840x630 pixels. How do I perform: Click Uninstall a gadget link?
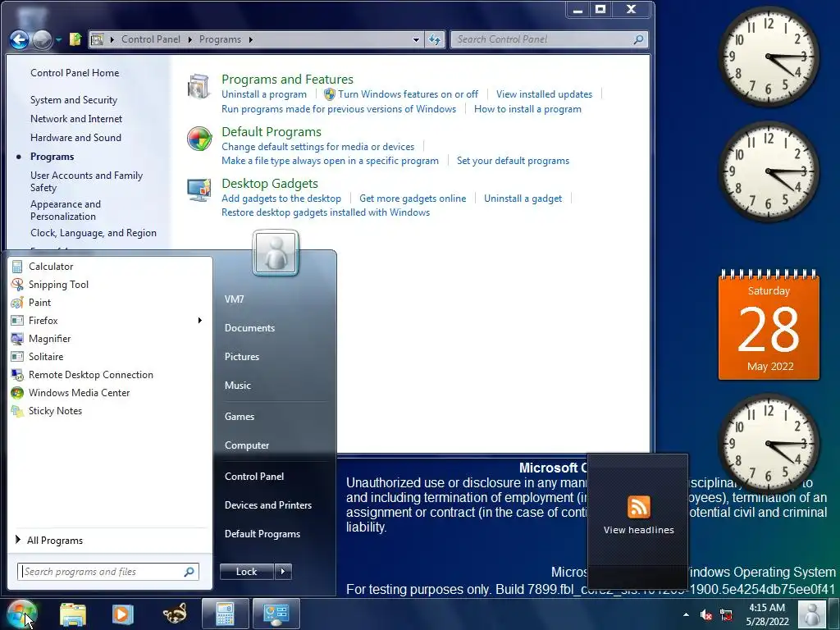coord(523,199)
